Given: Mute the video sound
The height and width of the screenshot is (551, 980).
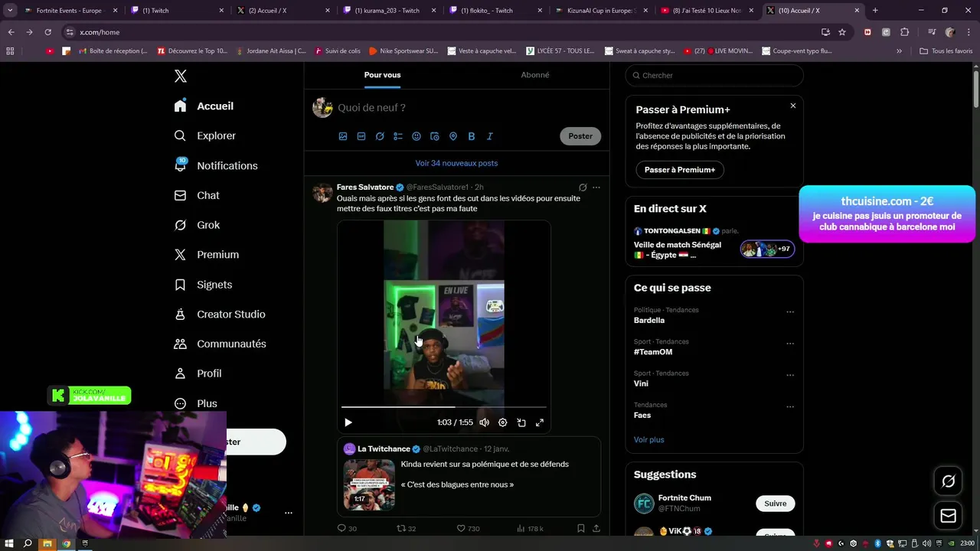Looking at the screenshot, I should pyautogui.click(x=484, y=422).
